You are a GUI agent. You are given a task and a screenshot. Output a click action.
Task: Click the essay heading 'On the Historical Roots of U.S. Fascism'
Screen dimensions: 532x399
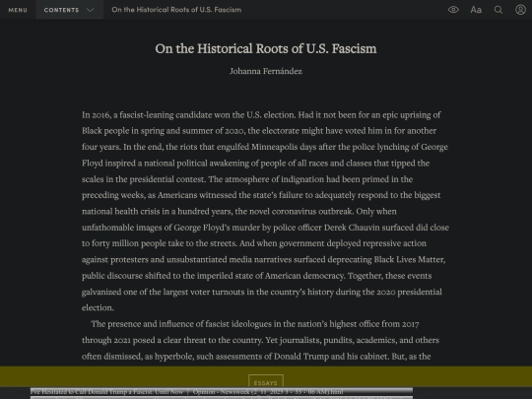click(266, 48)
